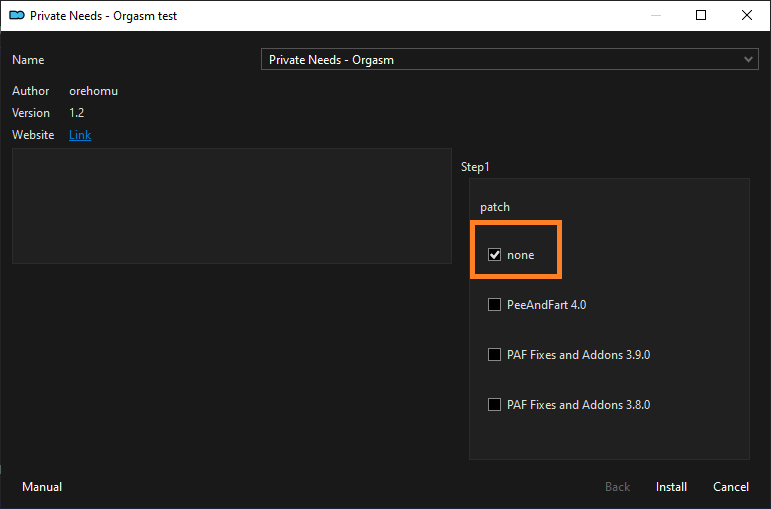Click the author name orehomu
The image size is (771, 509).
coord(93,91)
